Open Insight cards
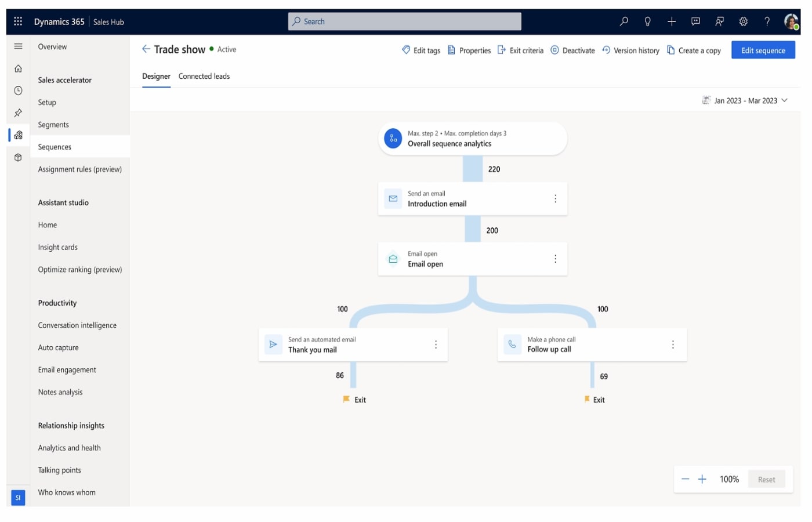The image size is (812, 522). coord(57,247)
